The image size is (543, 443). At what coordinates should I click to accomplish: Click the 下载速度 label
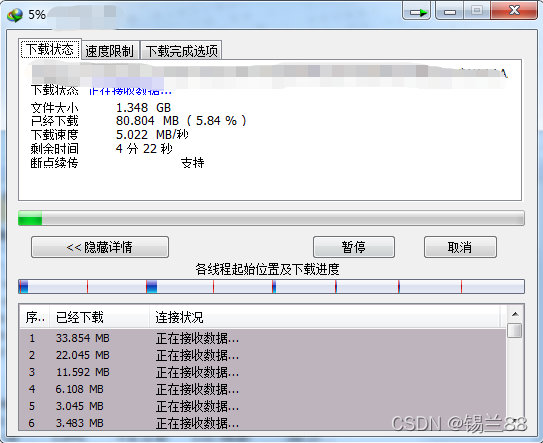point(55,134)
